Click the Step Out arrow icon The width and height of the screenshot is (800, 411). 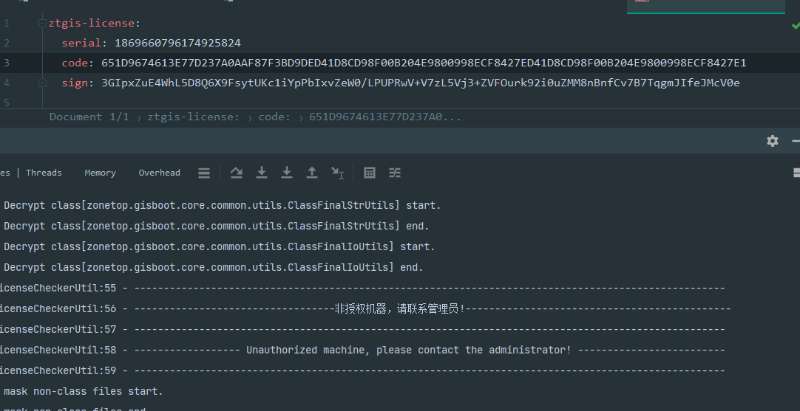pyautogui.click(x=312, y=173)
